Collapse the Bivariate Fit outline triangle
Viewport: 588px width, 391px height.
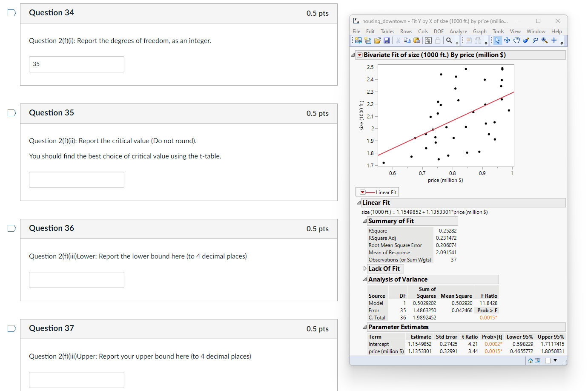(x=353, y=55)
